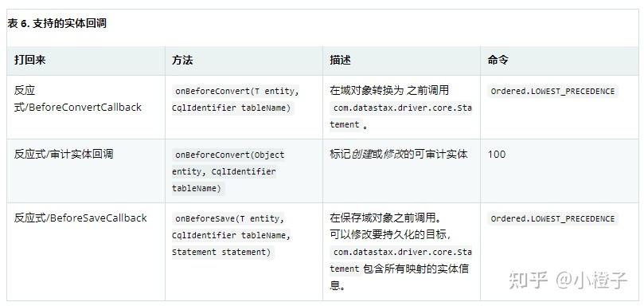Click the 知乎 @小橙子 watermark
The image size is (644, 306).
tap(568, 280)
